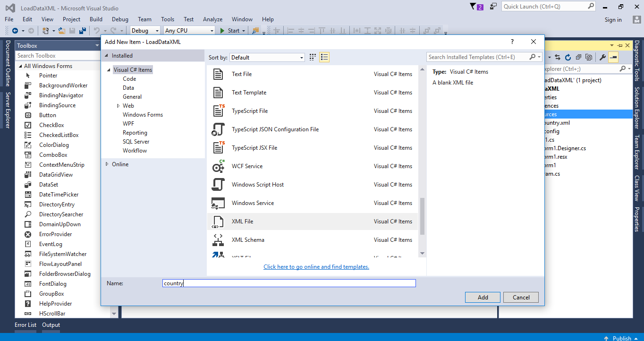This screenshot has height=341, width=644.
Task: Open the Toolbox window options arrow
Action: pos(96,45)
